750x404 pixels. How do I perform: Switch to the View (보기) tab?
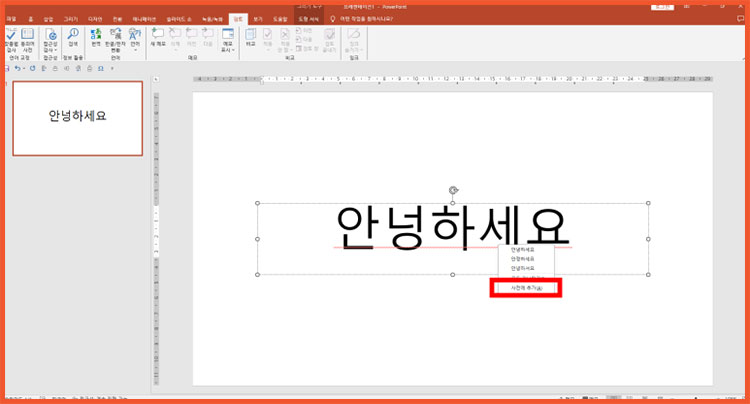pyautogui.click(x=258, y=19)
